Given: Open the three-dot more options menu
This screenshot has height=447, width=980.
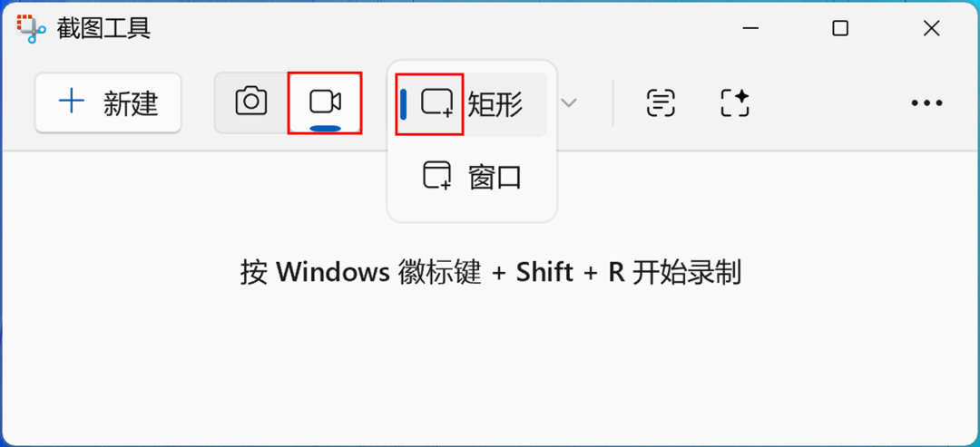Looking at the screenshot, I should coord(926,103).
